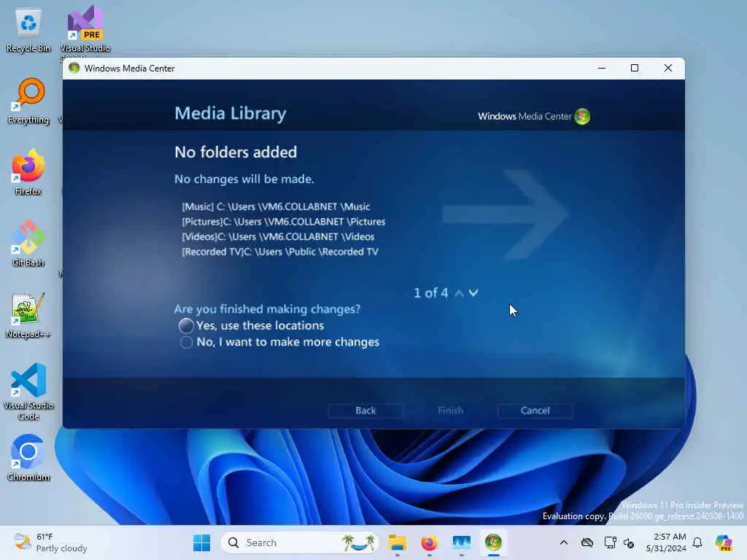
Task: Select the Pictures folder path entry
Action: tap(284, 222)
